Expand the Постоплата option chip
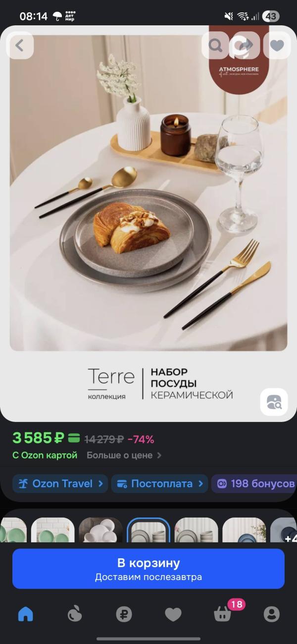Viewport: 297px width, 644px height. (x=159, y=483)
